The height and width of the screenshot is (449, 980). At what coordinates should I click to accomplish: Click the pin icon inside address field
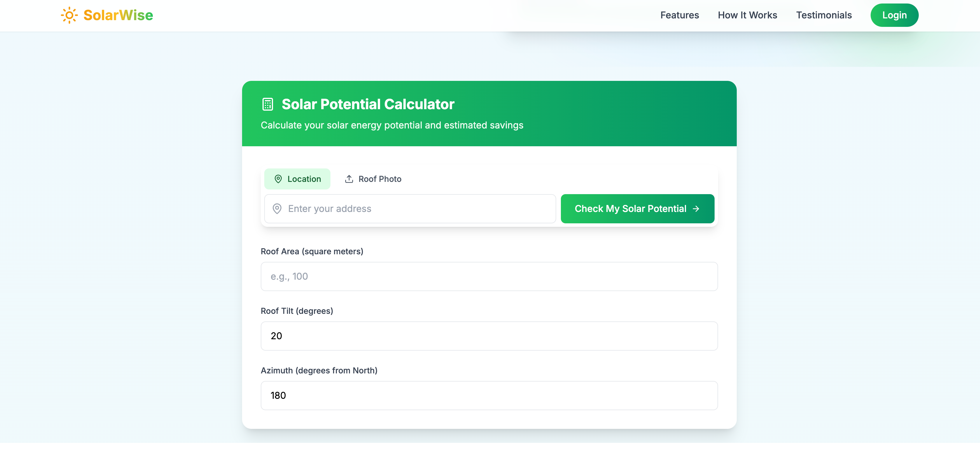click(x=277, y=209)
